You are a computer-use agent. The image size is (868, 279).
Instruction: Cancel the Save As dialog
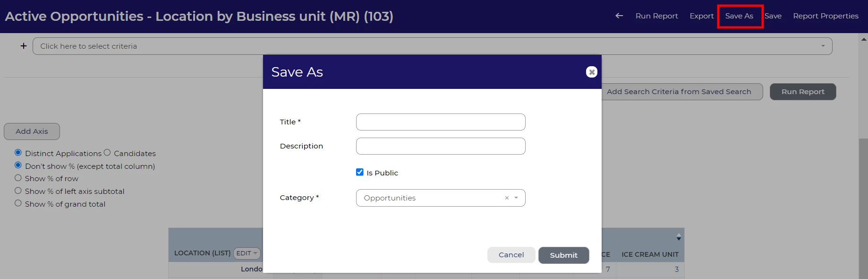(511, 255)
